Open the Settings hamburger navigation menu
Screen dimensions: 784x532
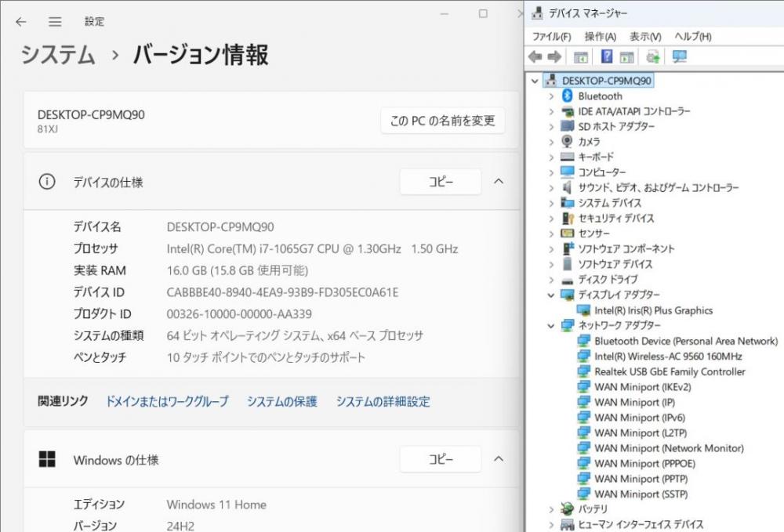(55, 21)
